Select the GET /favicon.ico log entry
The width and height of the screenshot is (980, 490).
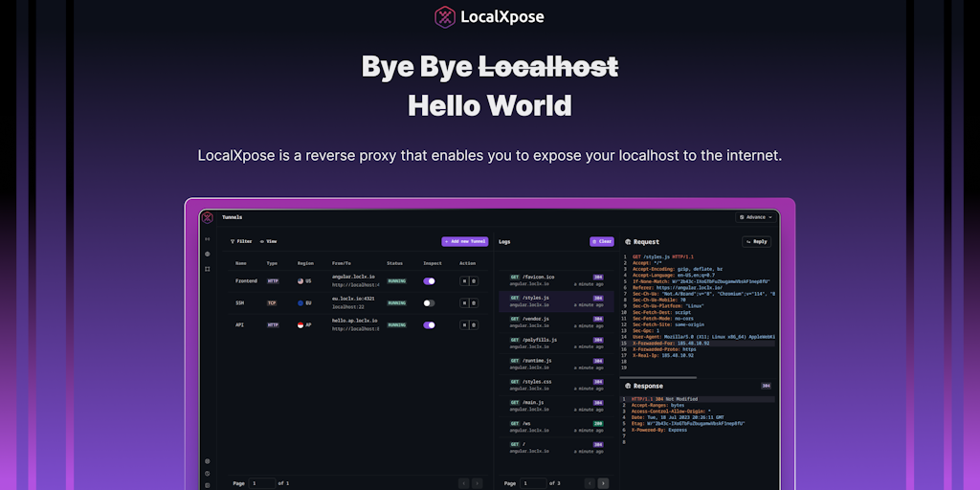[556, 280]
